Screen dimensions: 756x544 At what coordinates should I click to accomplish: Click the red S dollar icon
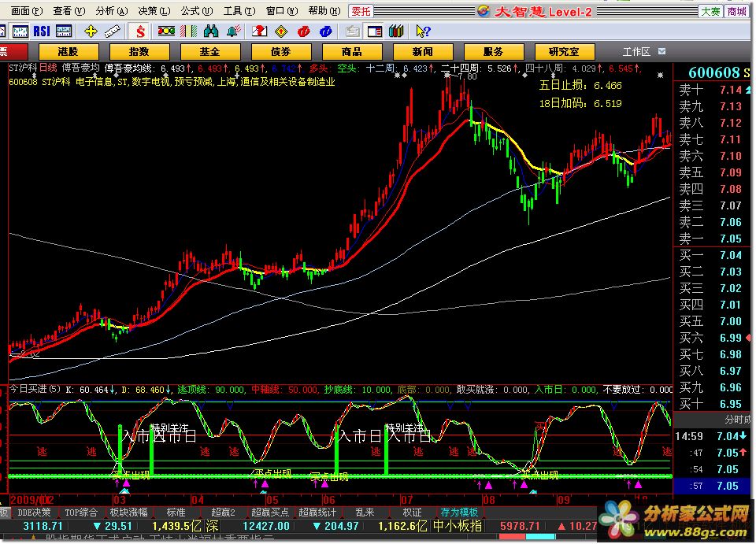[x=140, y=31]
